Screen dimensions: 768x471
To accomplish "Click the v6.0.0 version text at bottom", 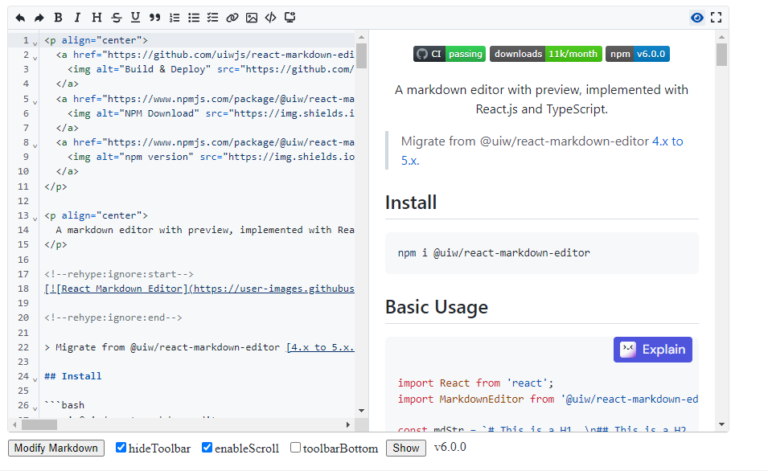I will coord(450,447).
